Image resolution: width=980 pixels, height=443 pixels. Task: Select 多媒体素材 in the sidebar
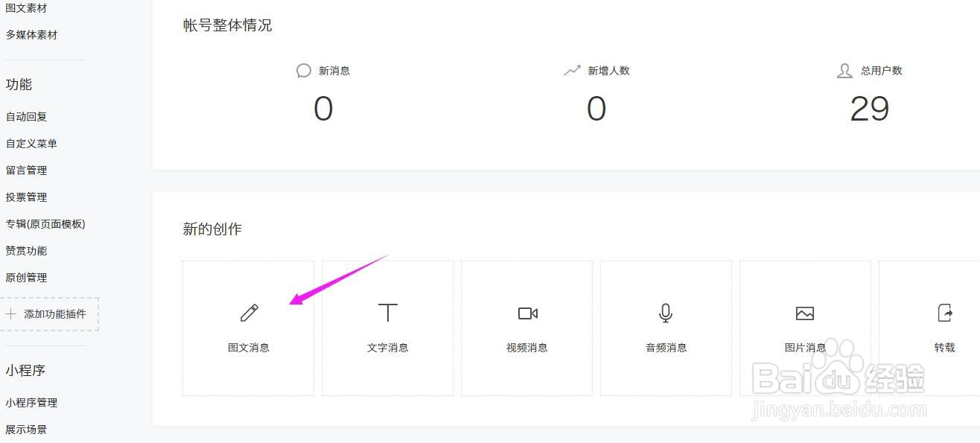31,35
